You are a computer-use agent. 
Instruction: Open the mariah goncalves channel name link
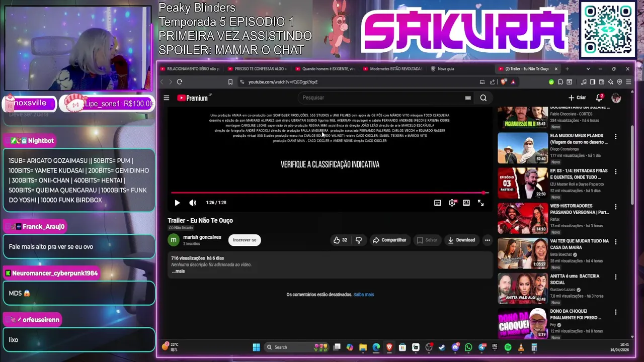(x=202, y=237)
